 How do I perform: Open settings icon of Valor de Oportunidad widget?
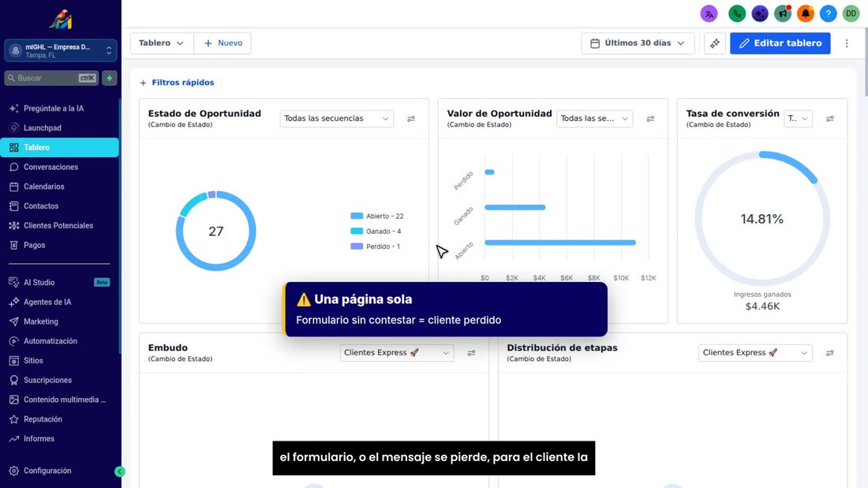pyautogui.click(x=650, y=118)
